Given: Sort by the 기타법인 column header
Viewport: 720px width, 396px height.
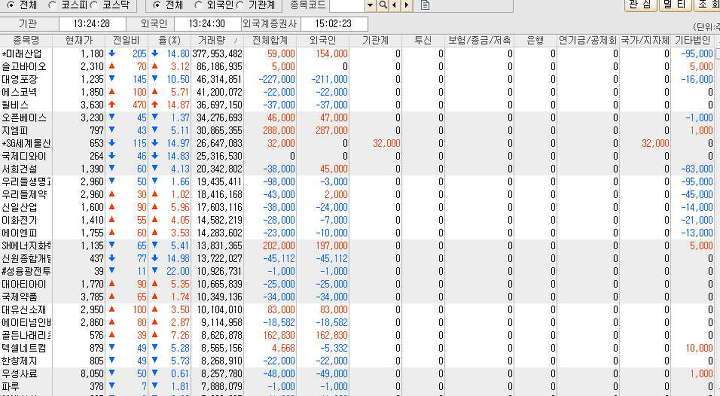Looking at the screenshot, I should click(692, 40).
